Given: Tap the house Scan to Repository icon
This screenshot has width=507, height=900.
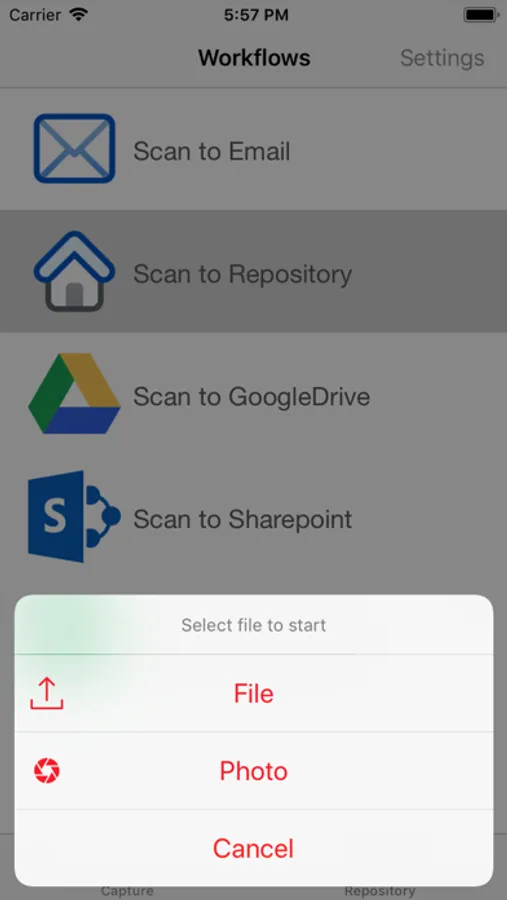Looking at the screenshot, I should [x=75, y=271].
